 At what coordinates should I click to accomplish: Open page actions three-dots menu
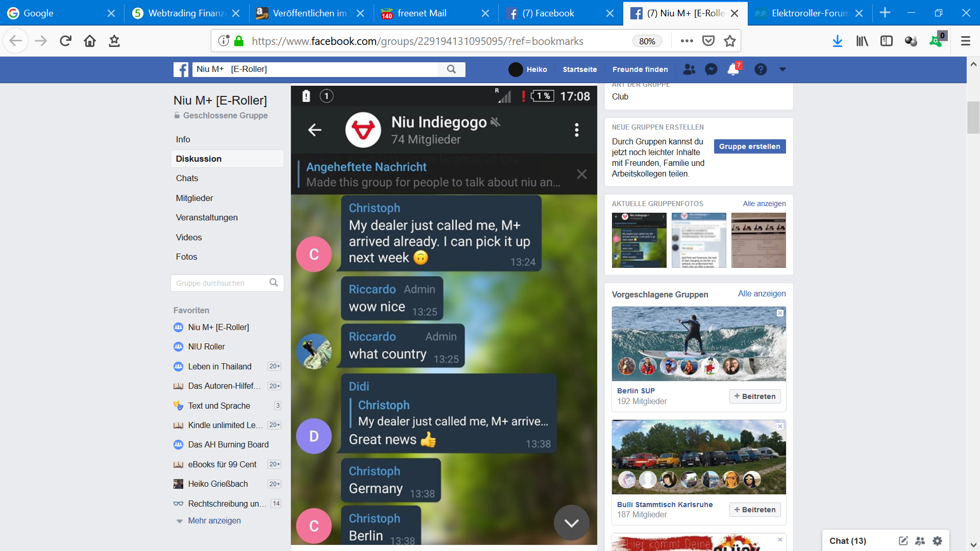[x=687, y=41]
